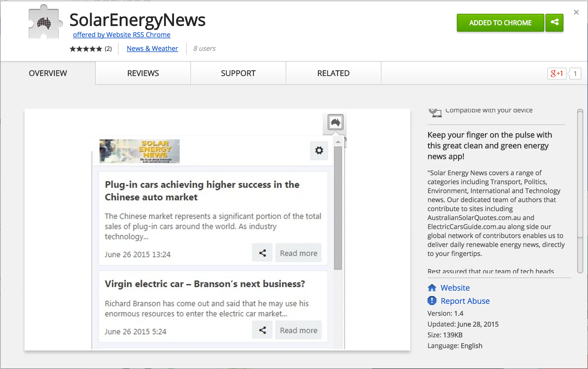Click the Report Abuse exclamation icon
The height and width of the screenshot is (369, 588).
point(432,301)
